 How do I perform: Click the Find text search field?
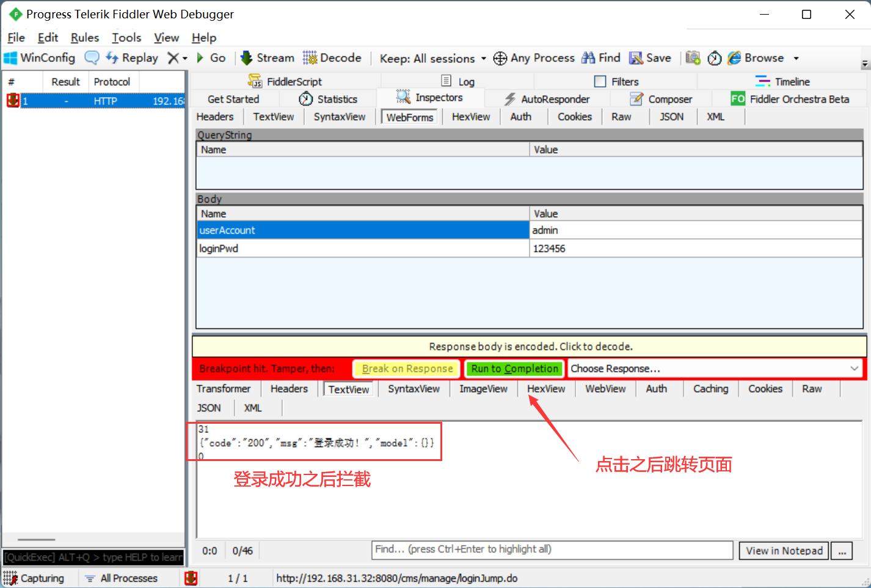[x=552, y=550]
